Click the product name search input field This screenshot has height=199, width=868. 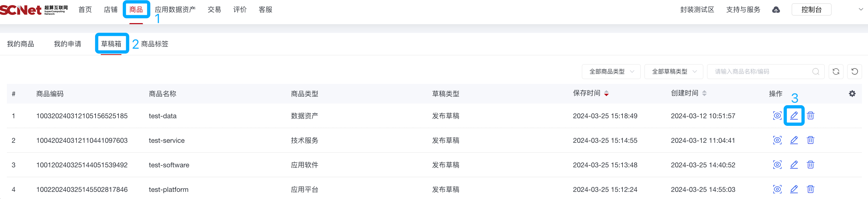click(x=758, y=72)
